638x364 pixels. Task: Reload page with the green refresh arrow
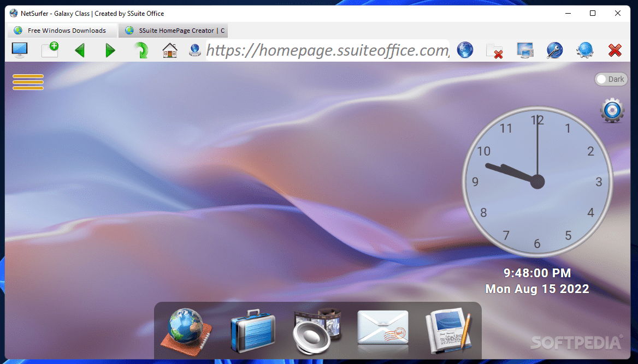[x=141, y=50]
